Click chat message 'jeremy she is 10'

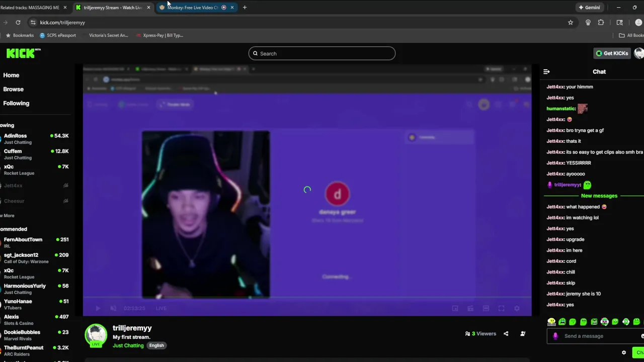point(583,294)
